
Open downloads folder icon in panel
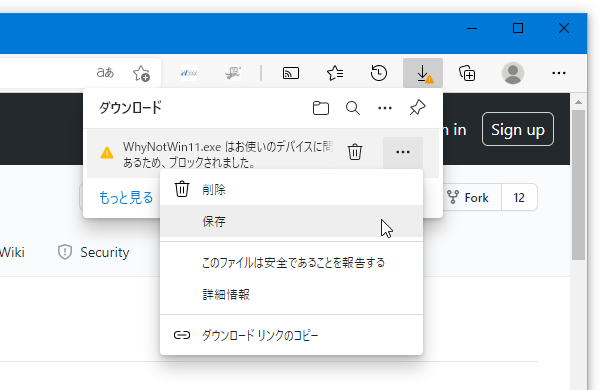click(321, 108)
